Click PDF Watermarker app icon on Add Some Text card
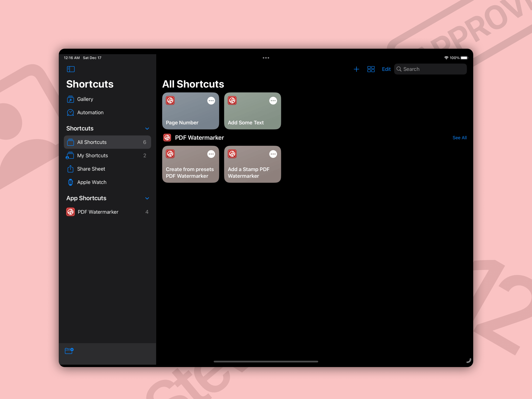This screenshot has width=532, height=399. (x=232, y=101)
